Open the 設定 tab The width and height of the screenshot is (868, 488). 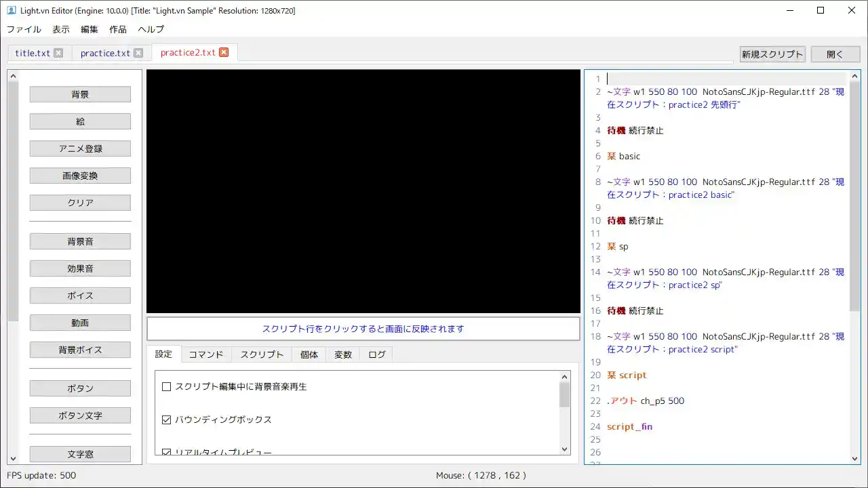[163, 354]
